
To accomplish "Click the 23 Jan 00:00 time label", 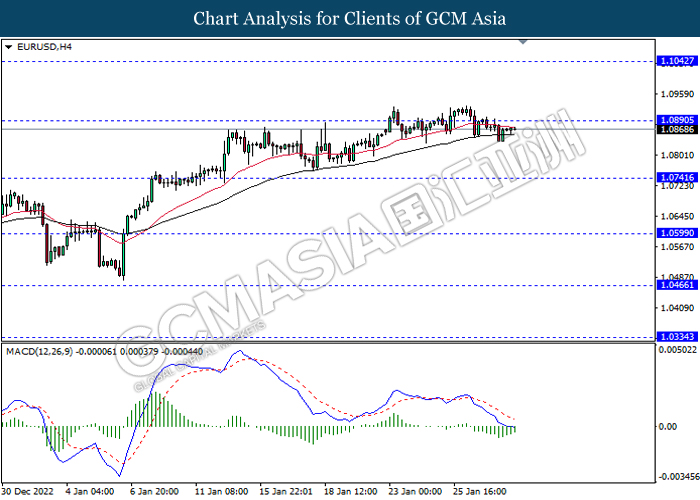I will tap(416, 492).
